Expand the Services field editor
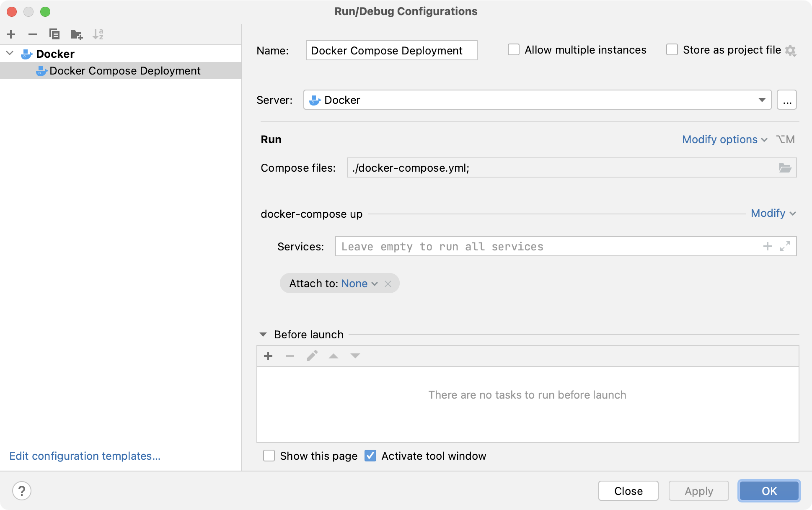Viewport: 812px width, 510px height. [786, 246]
